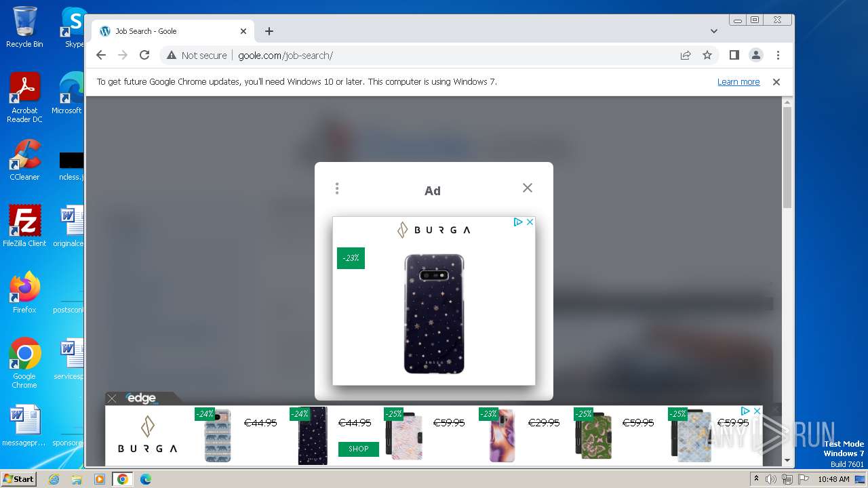This screenshot has width=868, height=488.
Task: Close the Ad popup with X
Action: [528, 188]
